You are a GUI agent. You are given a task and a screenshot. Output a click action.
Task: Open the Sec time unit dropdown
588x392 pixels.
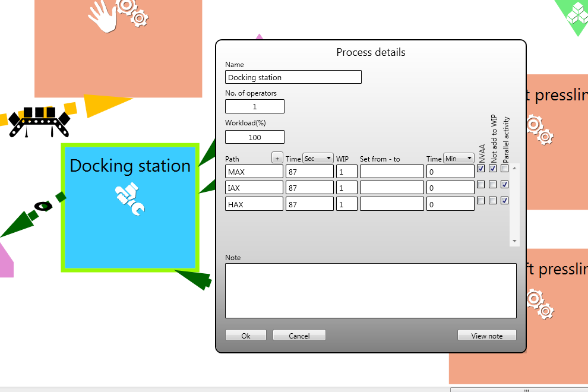318,159
